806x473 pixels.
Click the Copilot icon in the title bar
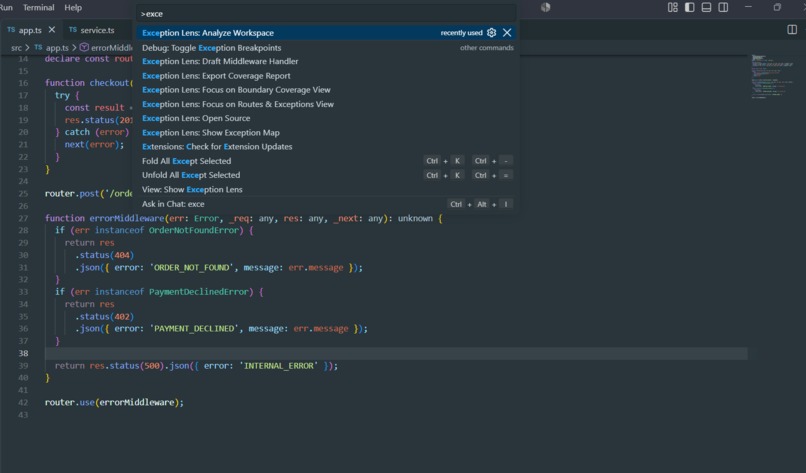click(x=545, y=7)
